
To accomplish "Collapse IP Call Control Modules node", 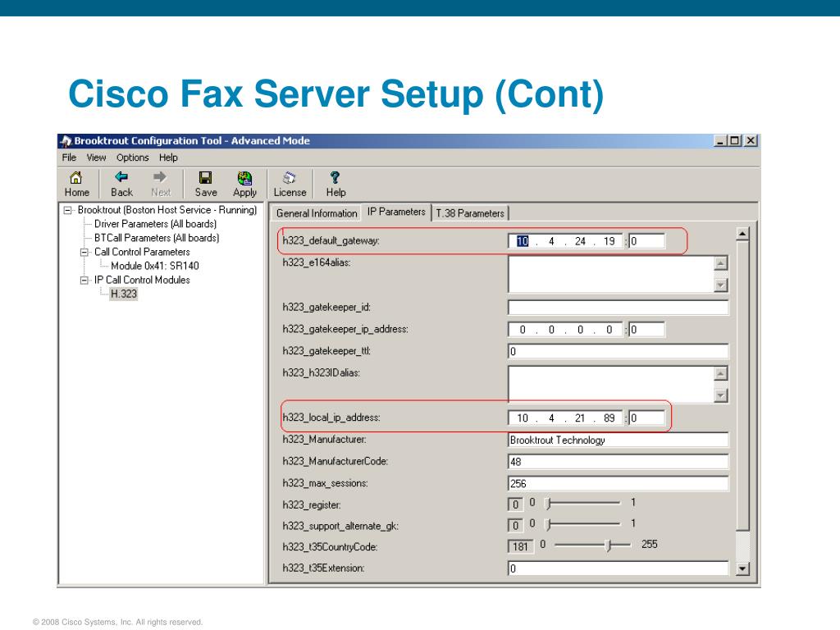I will (84, 280).
